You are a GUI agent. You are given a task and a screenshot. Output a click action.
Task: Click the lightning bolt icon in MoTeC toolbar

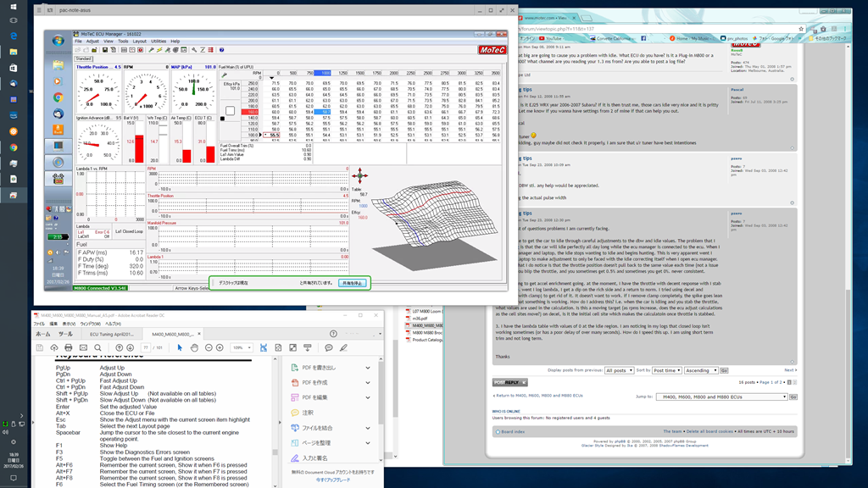tap(159, 50)
